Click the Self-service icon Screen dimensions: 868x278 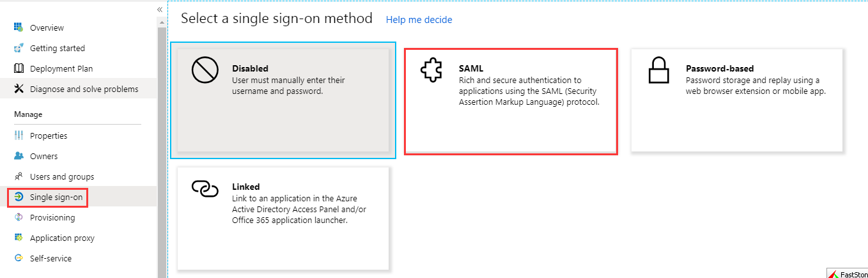[19, 258]
